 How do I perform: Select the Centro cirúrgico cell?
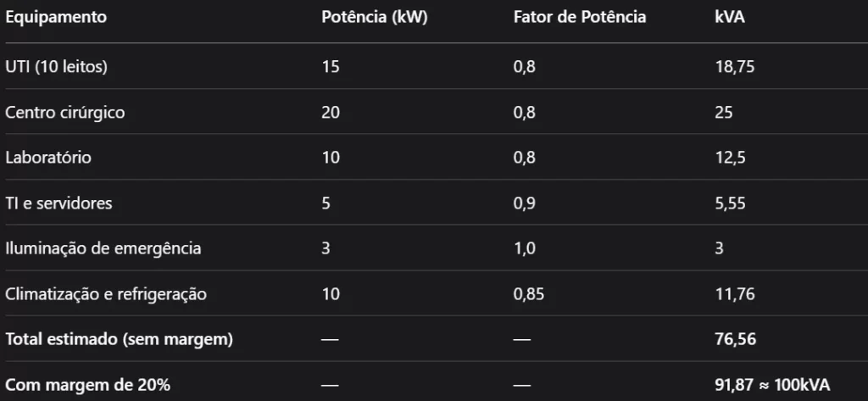pos(65,113)
